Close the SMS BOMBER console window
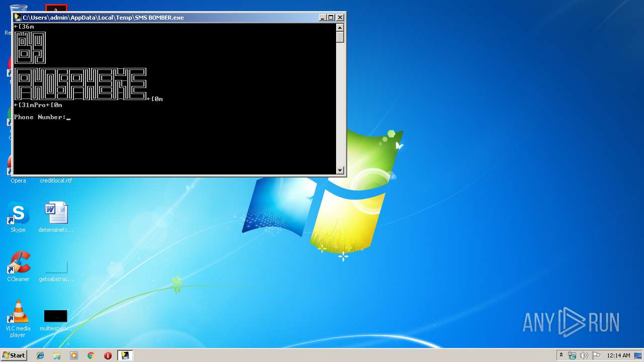644x362 pixels. pos(340,17)
